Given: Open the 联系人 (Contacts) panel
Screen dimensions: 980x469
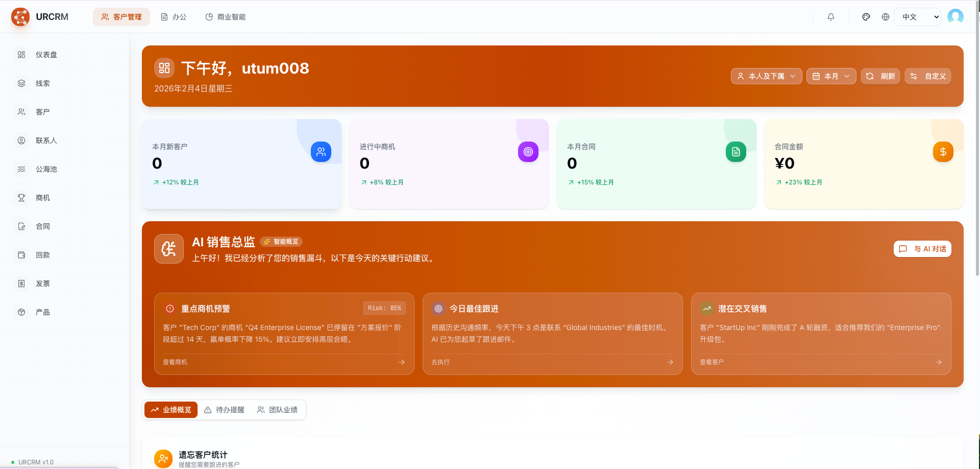Looking at the screenshot, I should [x=46, y=140].
